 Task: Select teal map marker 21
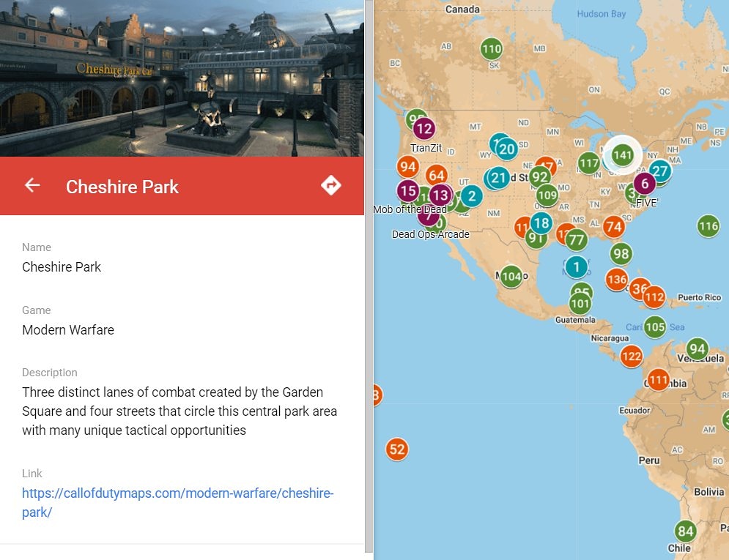click(x=498, y=178)
